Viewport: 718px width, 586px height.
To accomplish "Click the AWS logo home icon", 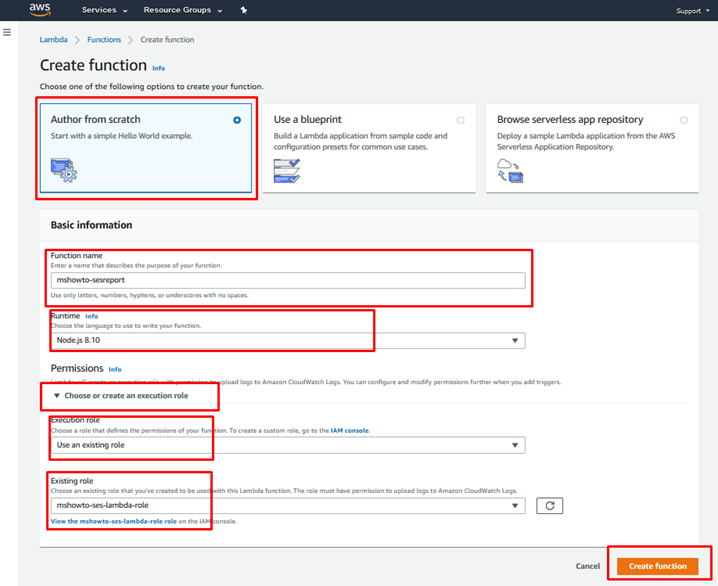I will [40, 10].
